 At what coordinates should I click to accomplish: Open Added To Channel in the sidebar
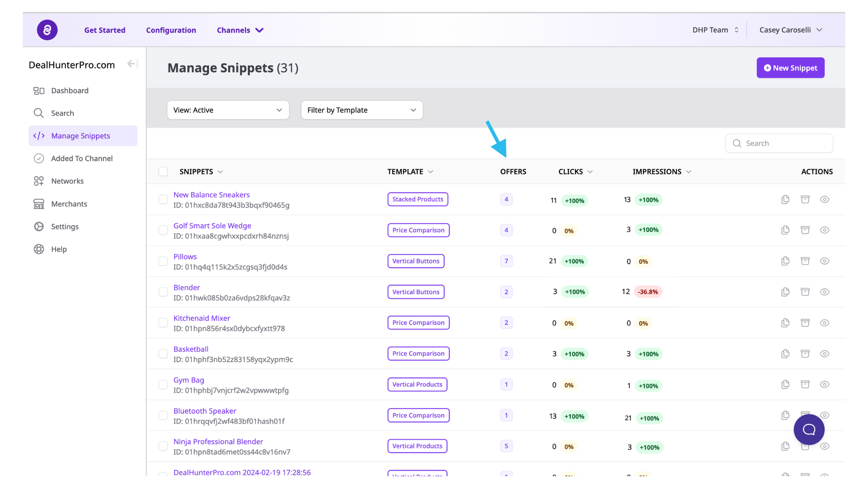(82, 158)
